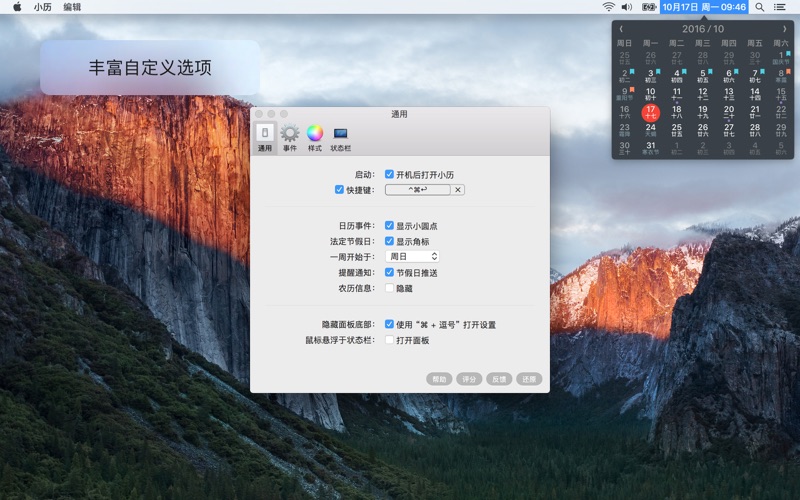Click the 反馈 button
The image size is (800, 500).
(x=499, y=379)
